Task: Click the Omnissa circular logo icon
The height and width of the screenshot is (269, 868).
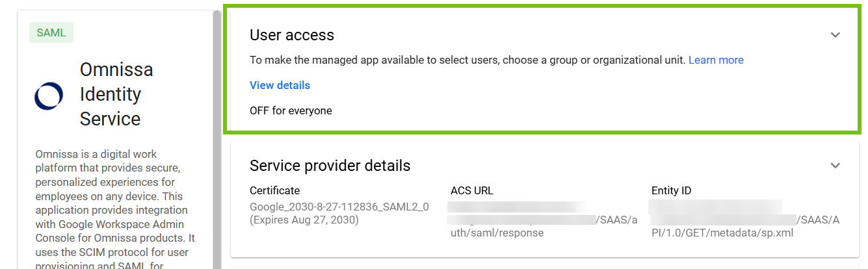Action: tap(49, 95)
